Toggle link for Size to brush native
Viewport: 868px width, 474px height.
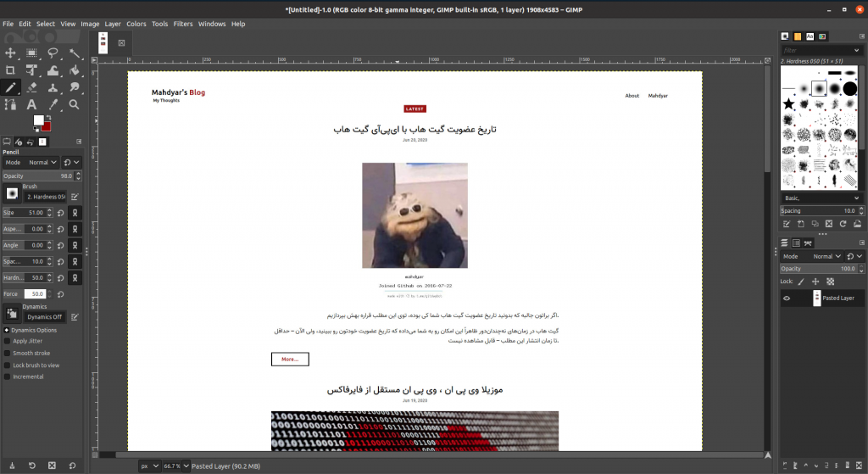click(75, 213)
